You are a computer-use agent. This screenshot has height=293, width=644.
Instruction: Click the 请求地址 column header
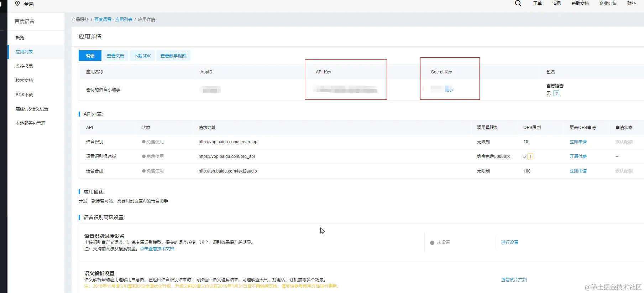pyautogui.click(x=207, y=128)
